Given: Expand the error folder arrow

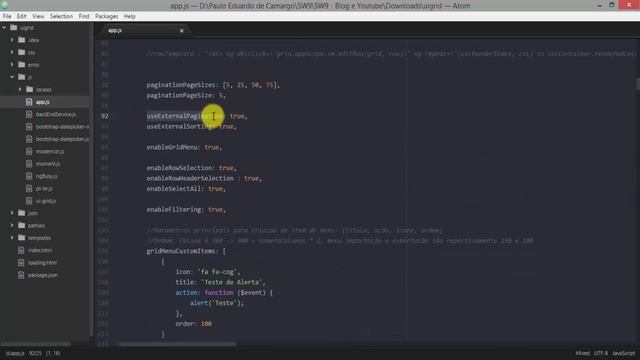Looking at the screenshot, I should coord(12,64).
